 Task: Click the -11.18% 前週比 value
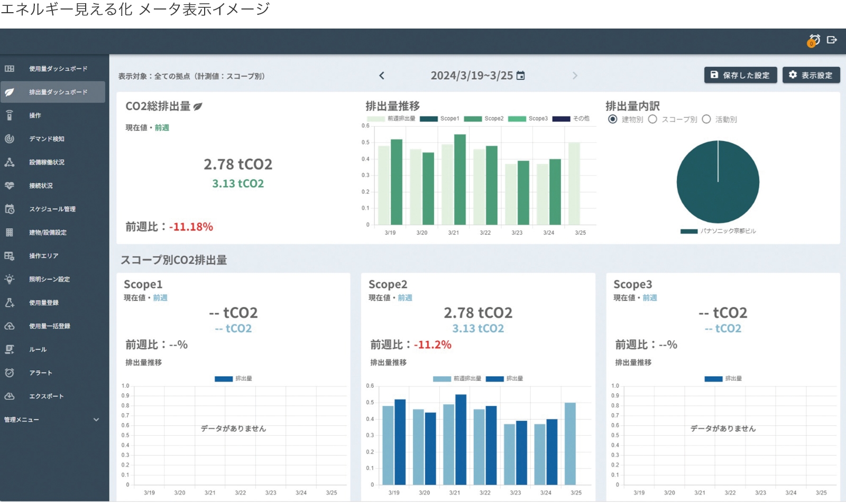(x=191, y=227)
